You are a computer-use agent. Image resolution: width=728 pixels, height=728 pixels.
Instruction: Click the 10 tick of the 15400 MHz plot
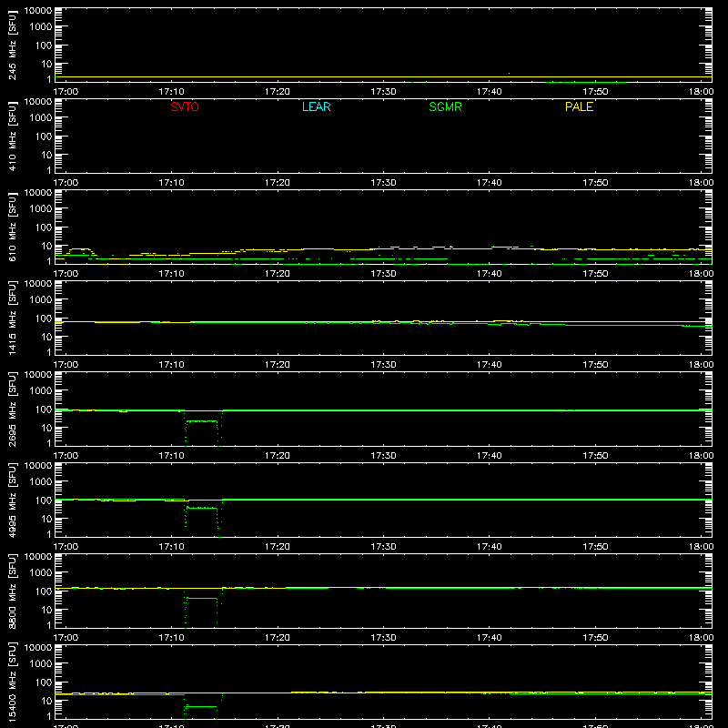tap(46, 701)
